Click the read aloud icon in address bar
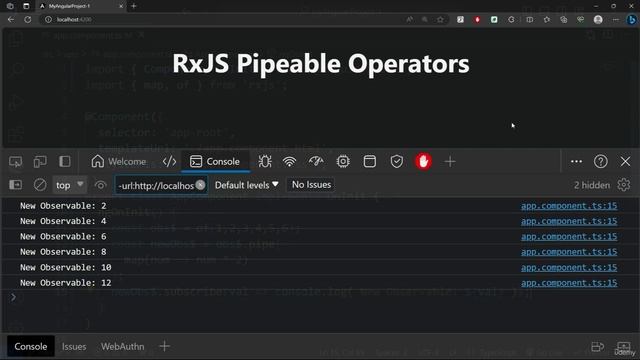640x360 pixels. coord(409,19)
